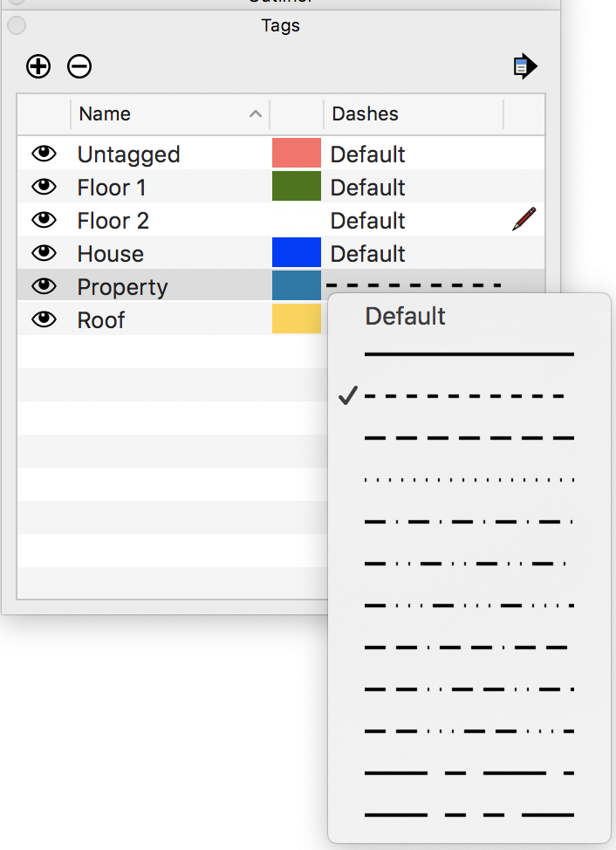The image size is (616, 850).
Task: Select the solid line dash style
Action: coord(469,354)
